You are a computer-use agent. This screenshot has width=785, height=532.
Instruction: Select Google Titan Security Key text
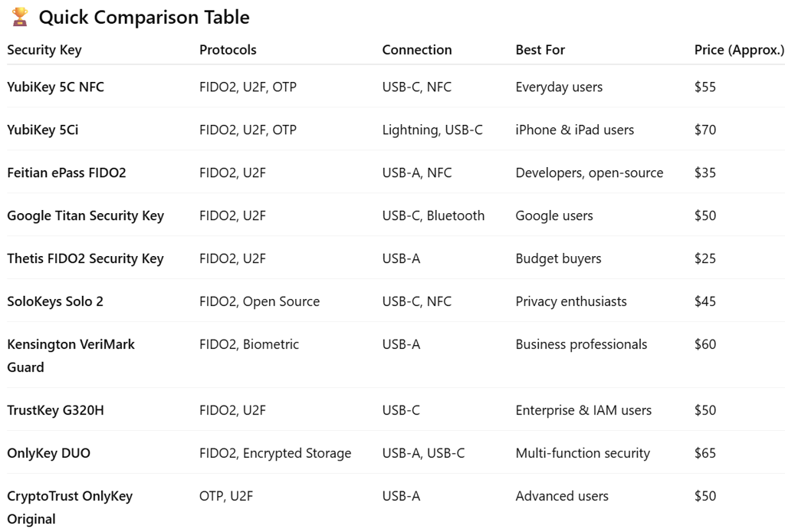click(x=85, y=215)
